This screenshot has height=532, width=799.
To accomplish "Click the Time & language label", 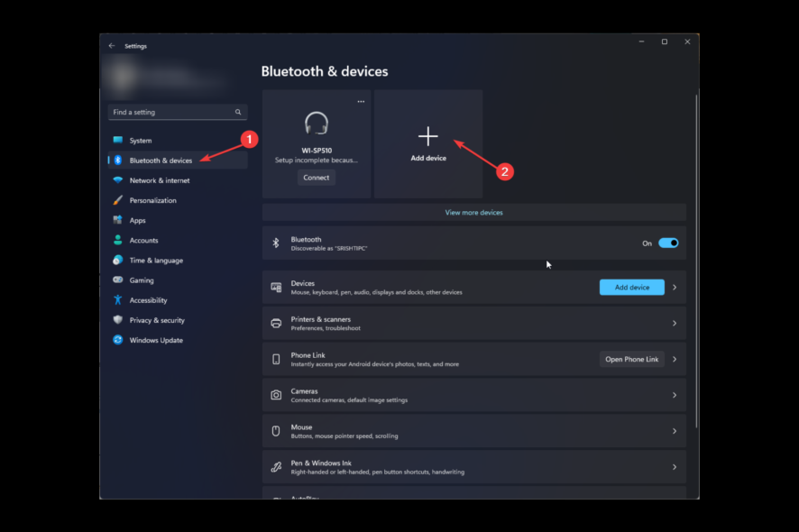I will [x=156, y=261].
